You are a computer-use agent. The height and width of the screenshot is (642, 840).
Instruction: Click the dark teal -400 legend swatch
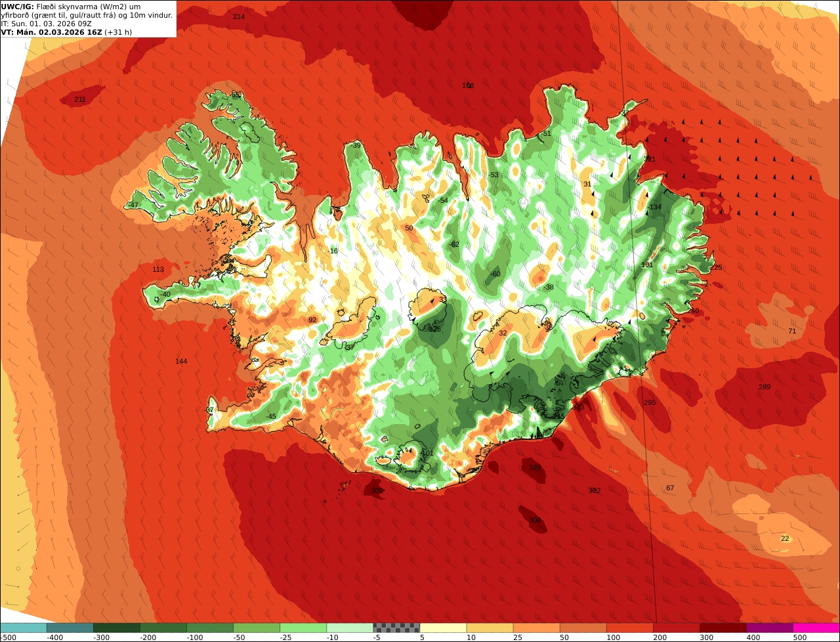[70, 628]
